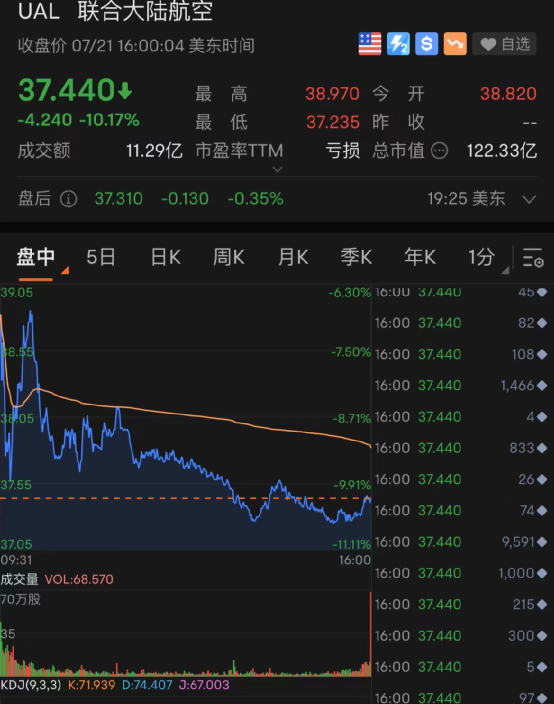Select the trade row with volume 1,000
Screen dimensions: 554x704
pyautogui.click(x=461, y=573)
